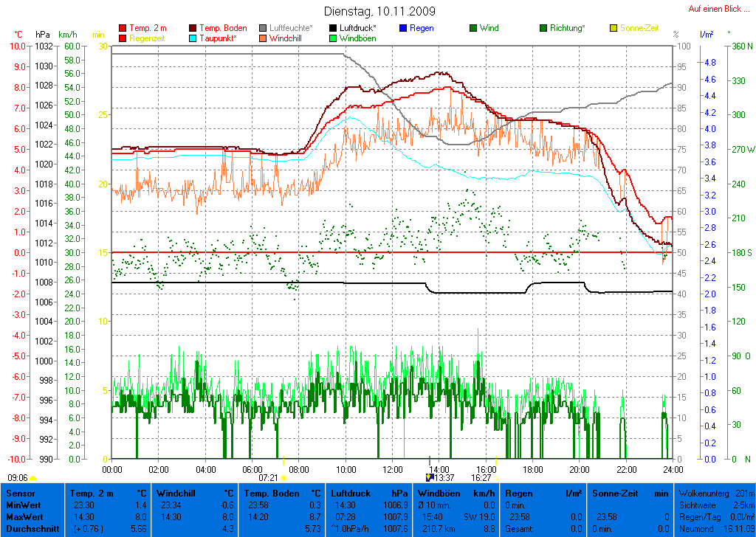Click the yellow Sonne-Zeit legend square
Screen dimensions: 756x537
(614, 28)
